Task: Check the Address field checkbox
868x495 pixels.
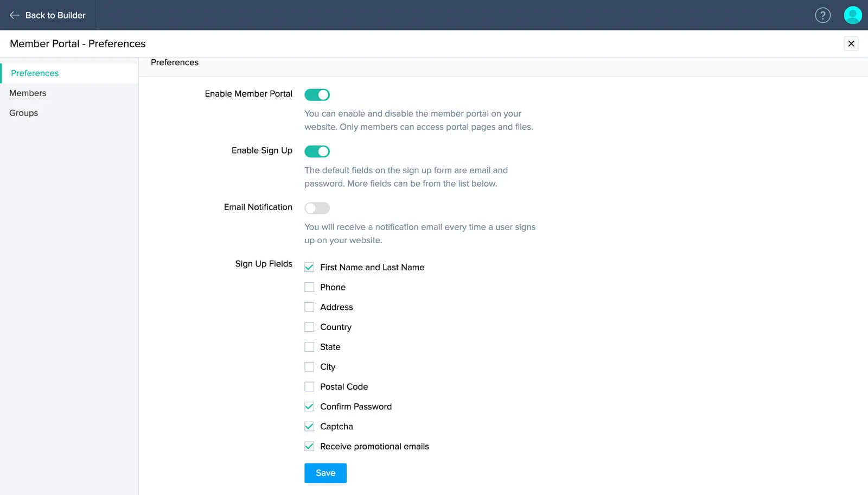Action: [309, 307]
